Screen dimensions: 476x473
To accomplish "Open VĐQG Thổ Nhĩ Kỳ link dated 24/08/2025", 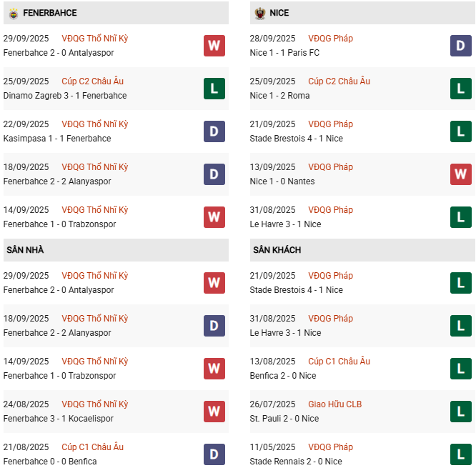I will point(94,404).
